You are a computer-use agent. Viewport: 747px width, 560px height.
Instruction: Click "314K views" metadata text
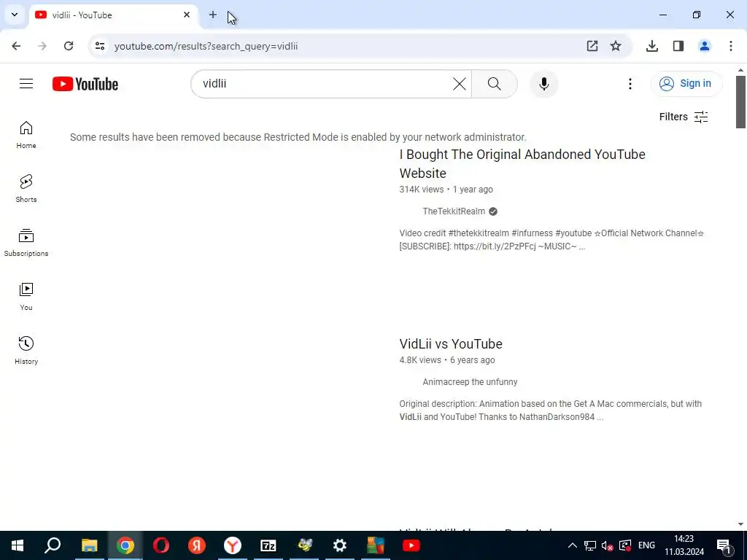pos(421,190)
